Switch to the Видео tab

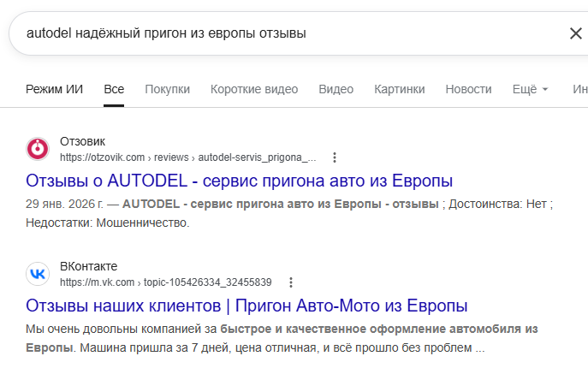(x=336, y=89)
